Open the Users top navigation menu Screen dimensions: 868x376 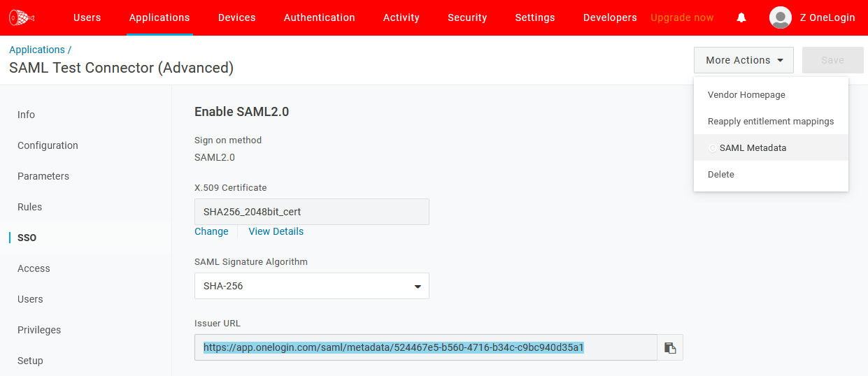87,17
